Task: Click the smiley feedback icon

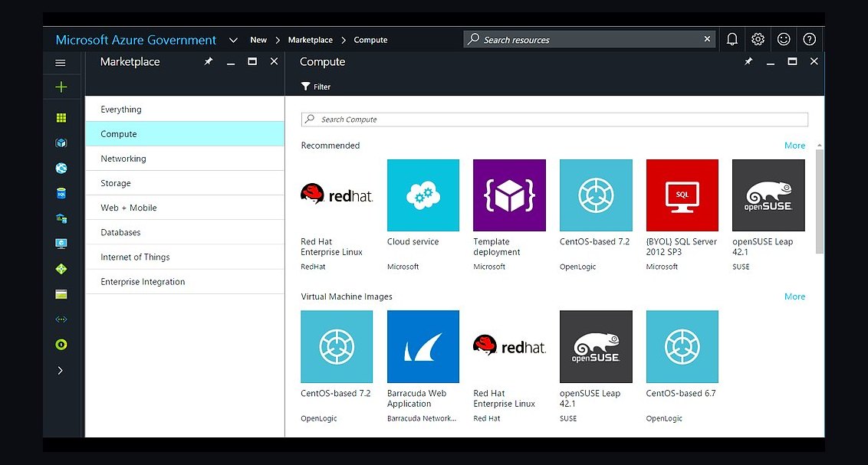Action: tap(784, 39)
